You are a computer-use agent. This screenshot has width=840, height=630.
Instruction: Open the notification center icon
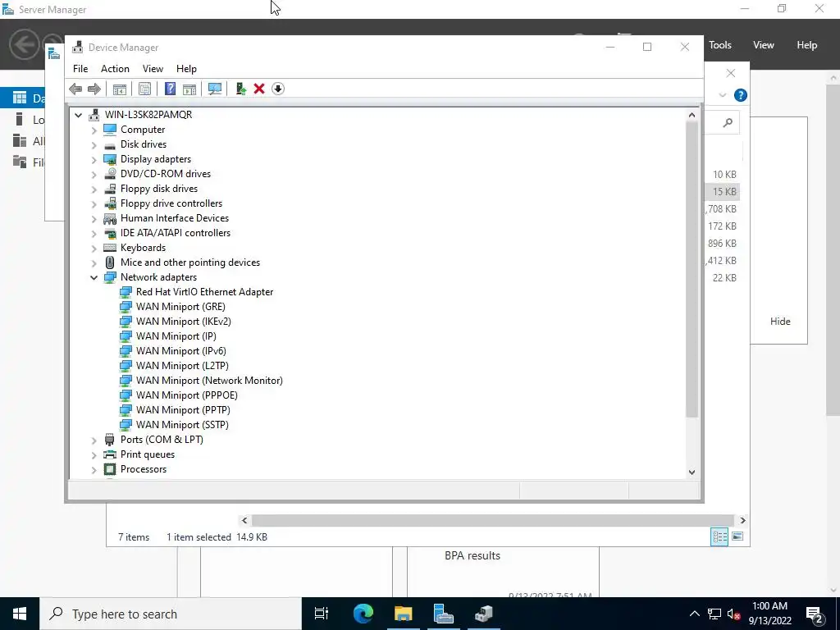point(815,614)
